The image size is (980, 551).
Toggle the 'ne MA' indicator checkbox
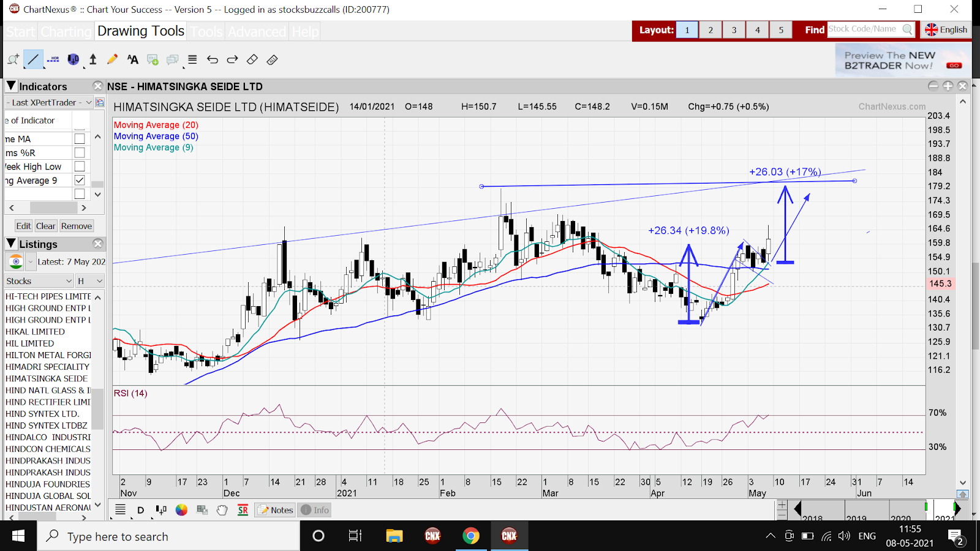click(80, 139)
